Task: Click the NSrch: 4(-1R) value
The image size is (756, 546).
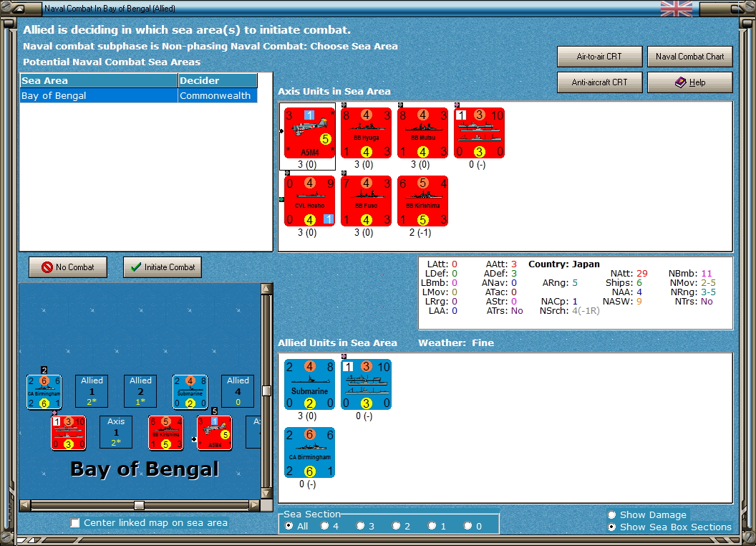Action: click(x=586, y=311)
